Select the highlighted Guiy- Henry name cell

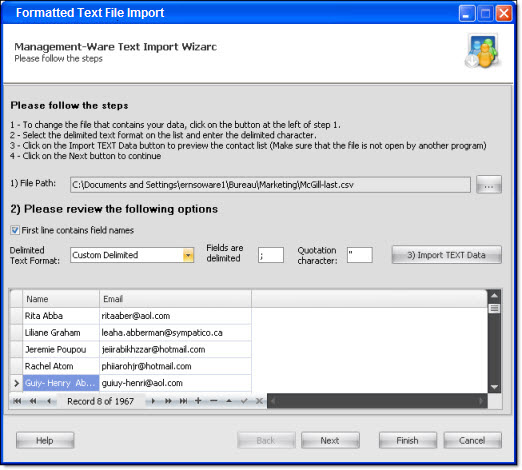(61, 383)
